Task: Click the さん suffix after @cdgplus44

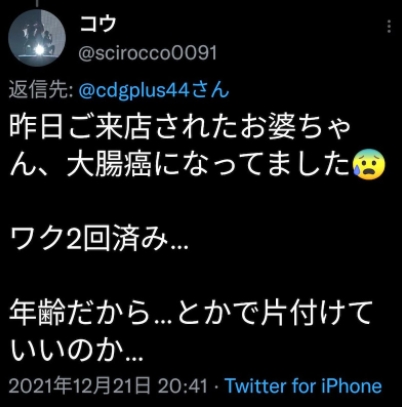Action: tap(210, 90)
